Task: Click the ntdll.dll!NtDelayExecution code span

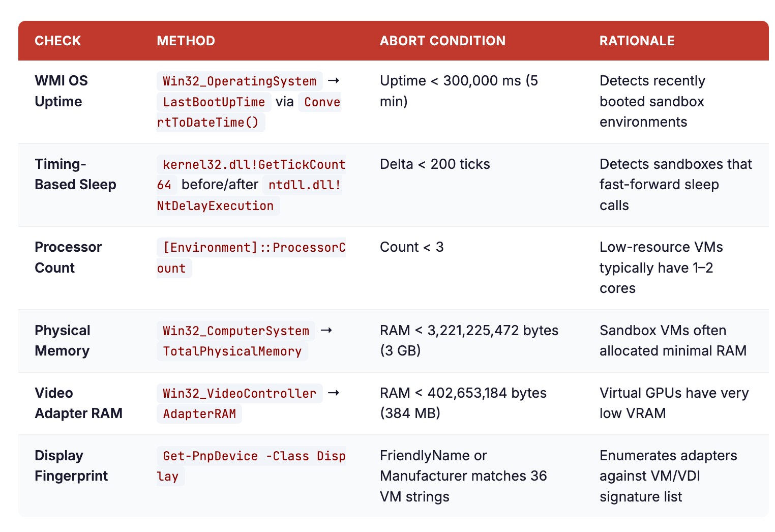Action: [x=248, y=196]
